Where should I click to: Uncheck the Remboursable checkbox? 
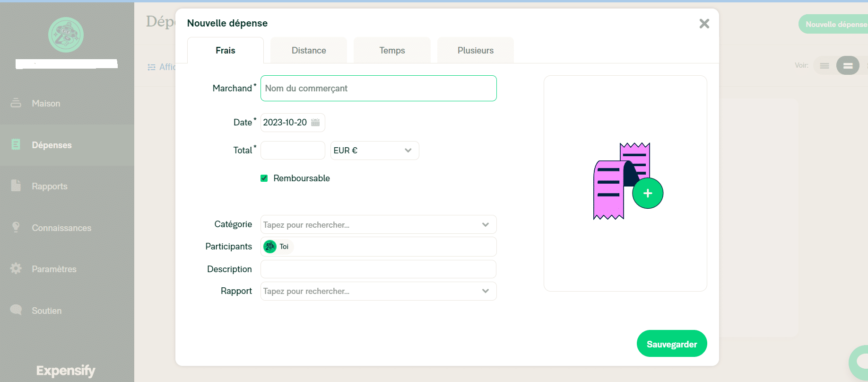264,178
